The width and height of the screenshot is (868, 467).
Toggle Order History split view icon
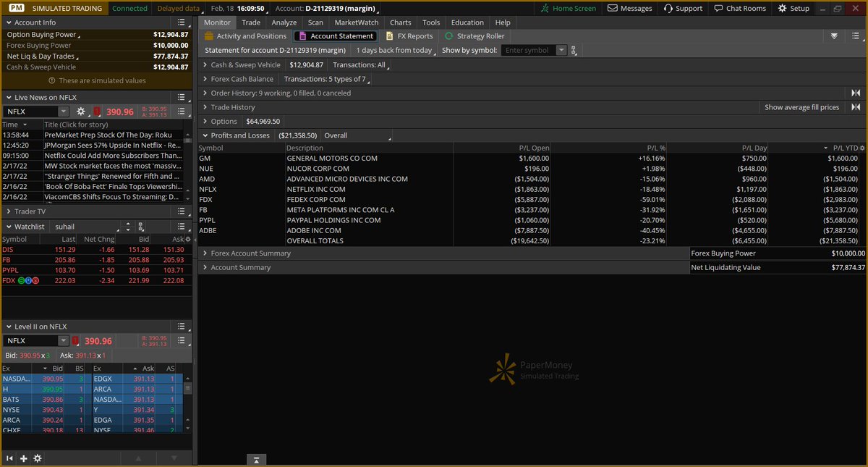[856, 93]
